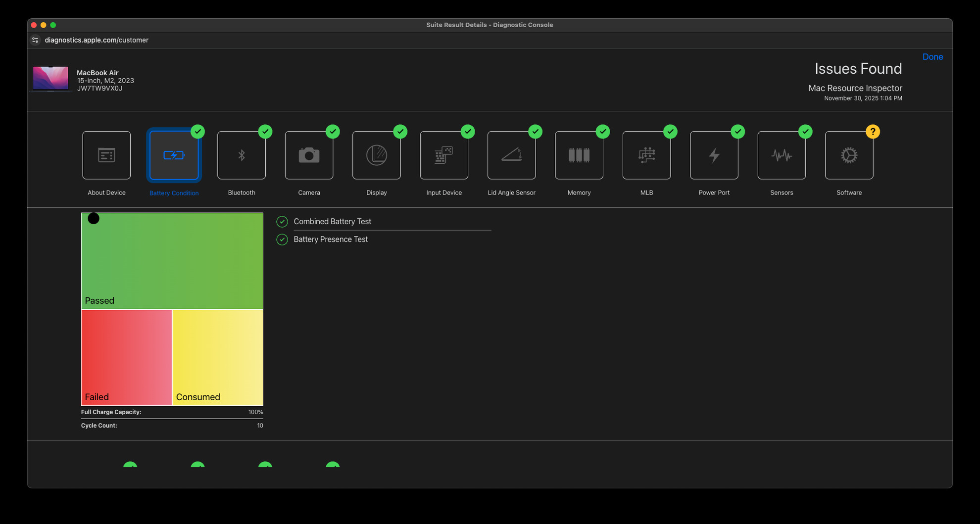The width and height of the screenshot is (980, 524).
Task: Click the black battery status marker dot
Action: pos(94,218)
